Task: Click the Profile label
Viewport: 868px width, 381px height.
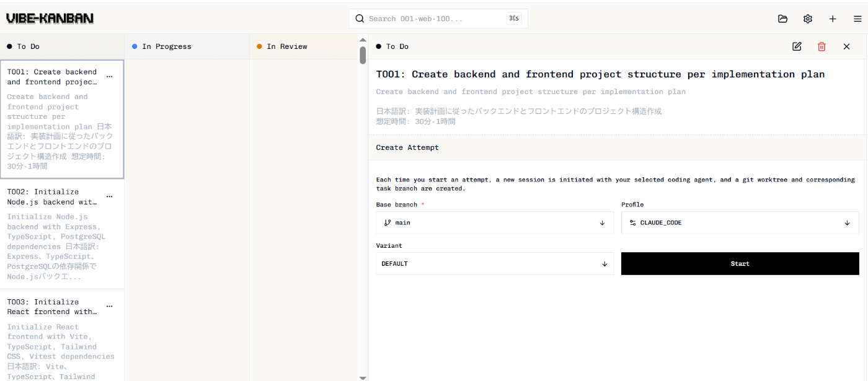Action: click(x=632, y=204)
